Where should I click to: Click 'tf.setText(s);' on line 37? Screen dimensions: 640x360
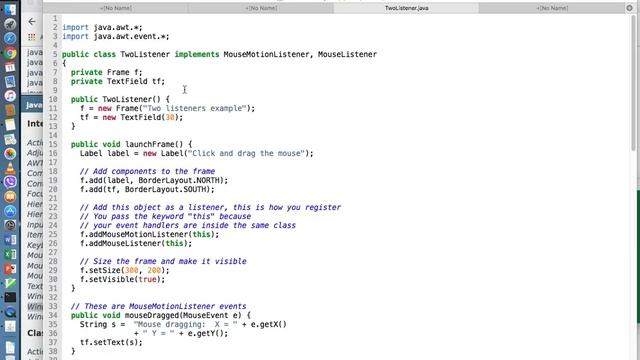click(111, 342)
